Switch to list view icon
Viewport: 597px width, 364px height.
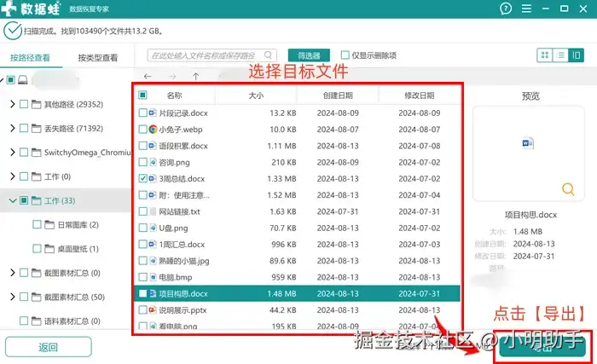[560, 55]
